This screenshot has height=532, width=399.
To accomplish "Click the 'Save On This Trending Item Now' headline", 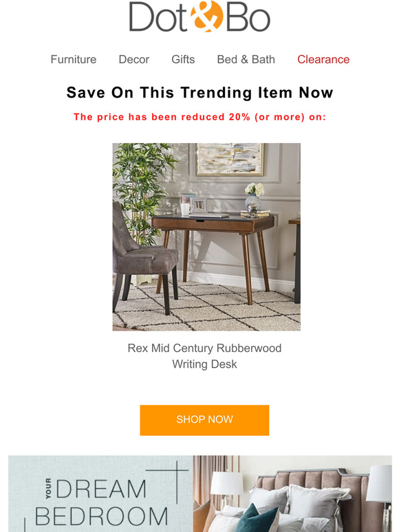I will pyautogui.click(x=199, y=93).
